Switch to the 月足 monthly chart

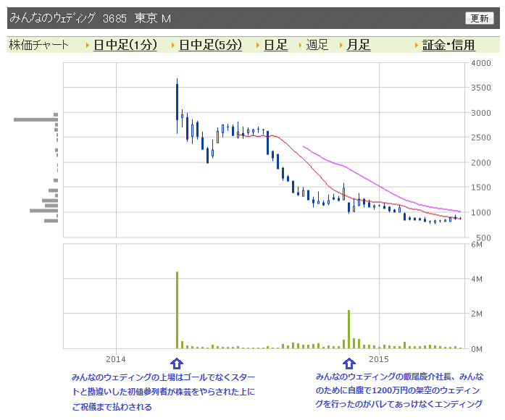pos(358,45)
